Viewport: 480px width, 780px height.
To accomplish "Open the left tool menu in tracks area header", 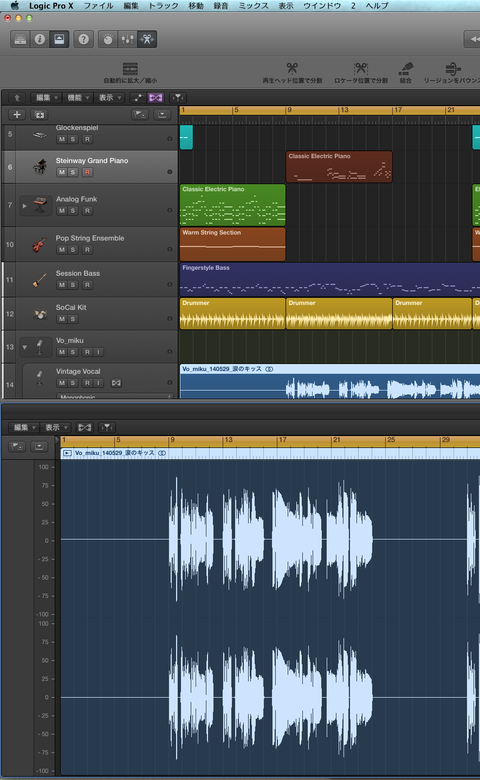I will [140, 115].
